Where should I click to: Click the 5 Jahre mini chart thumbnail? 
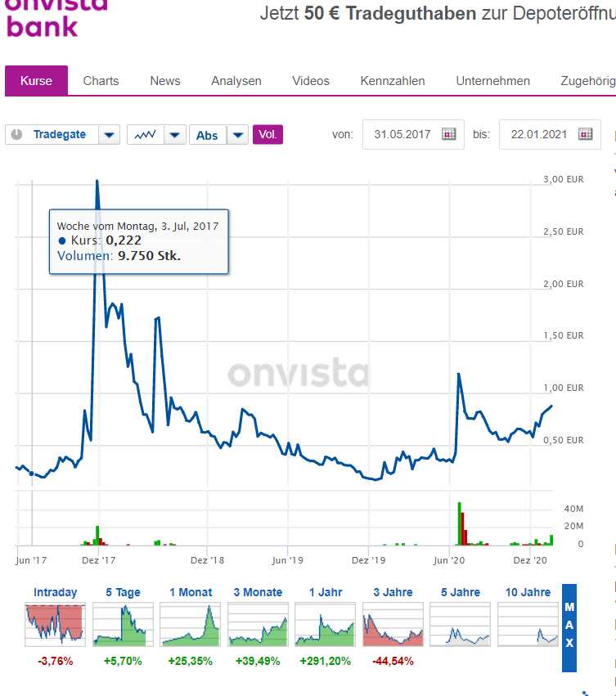pyautogui.click(x=461, y=624)
